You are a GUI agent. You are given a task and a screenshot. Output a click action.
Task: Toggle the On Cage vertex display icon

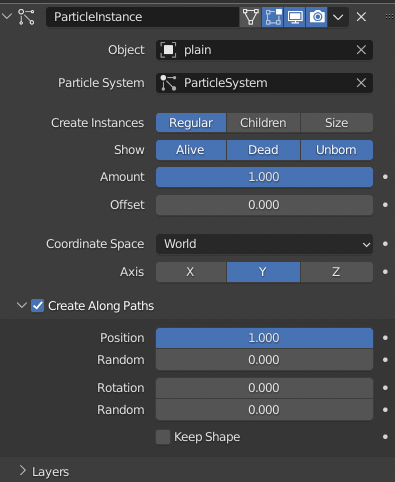click(251, 17)
